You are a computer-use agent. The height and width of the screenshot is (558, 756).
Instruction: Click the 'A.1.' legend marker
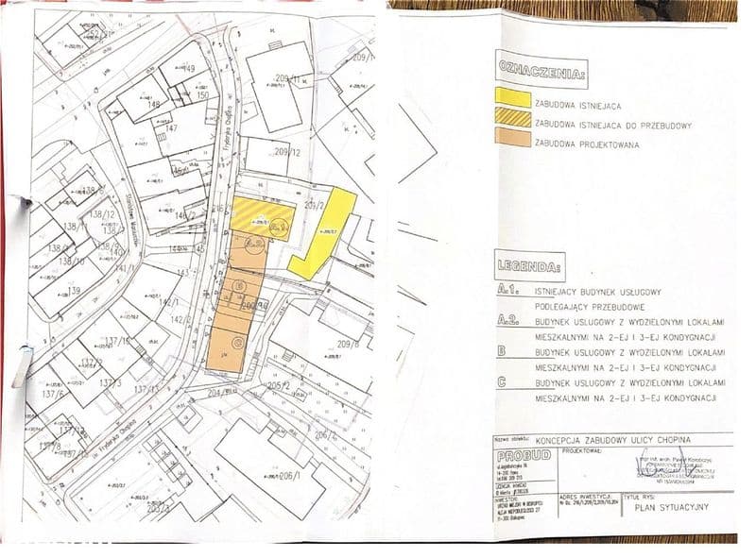(508, 290)
